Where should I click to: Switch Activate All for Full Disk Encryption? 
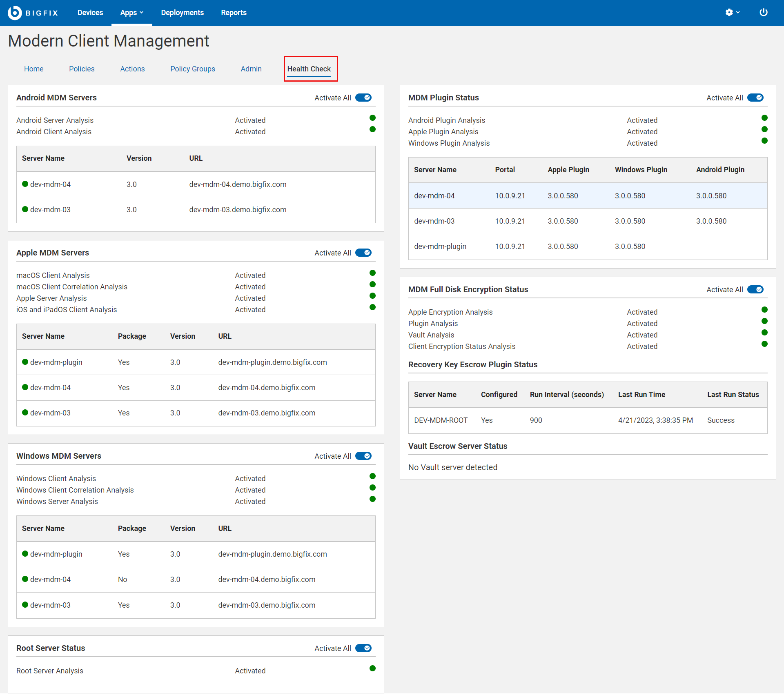click(755, 289)
